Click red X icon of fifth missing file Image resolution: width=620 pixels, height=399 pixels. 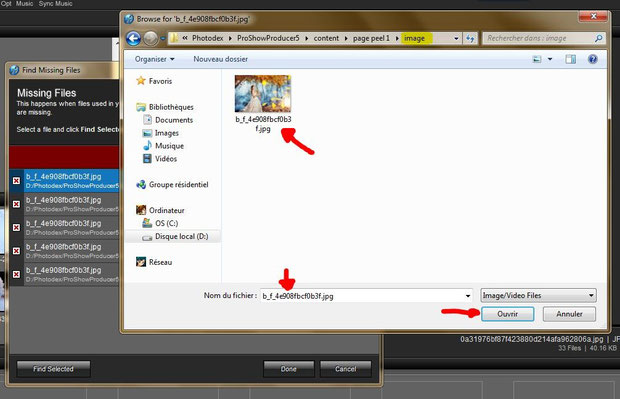tap(16, 274)
